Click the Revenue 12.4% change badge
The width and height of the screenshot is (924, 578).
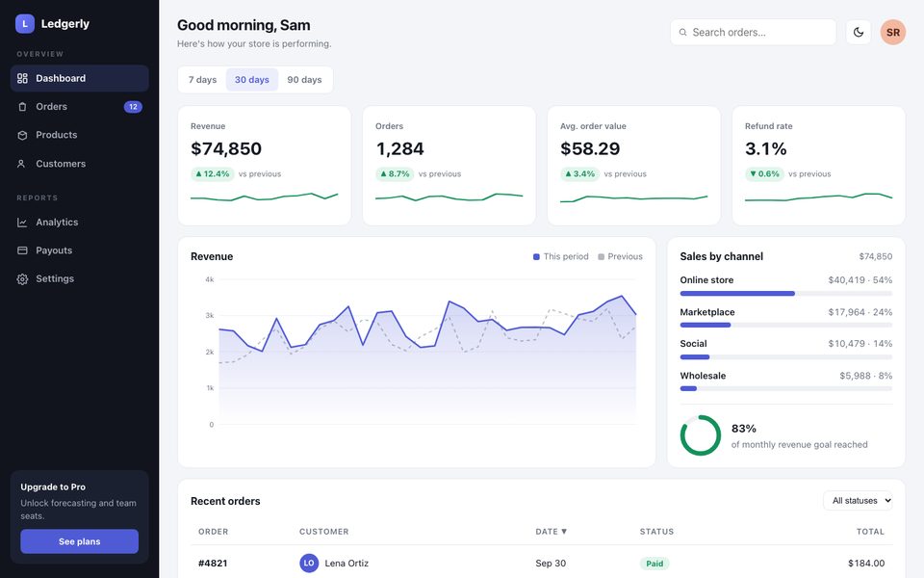(x=212, y=174)
